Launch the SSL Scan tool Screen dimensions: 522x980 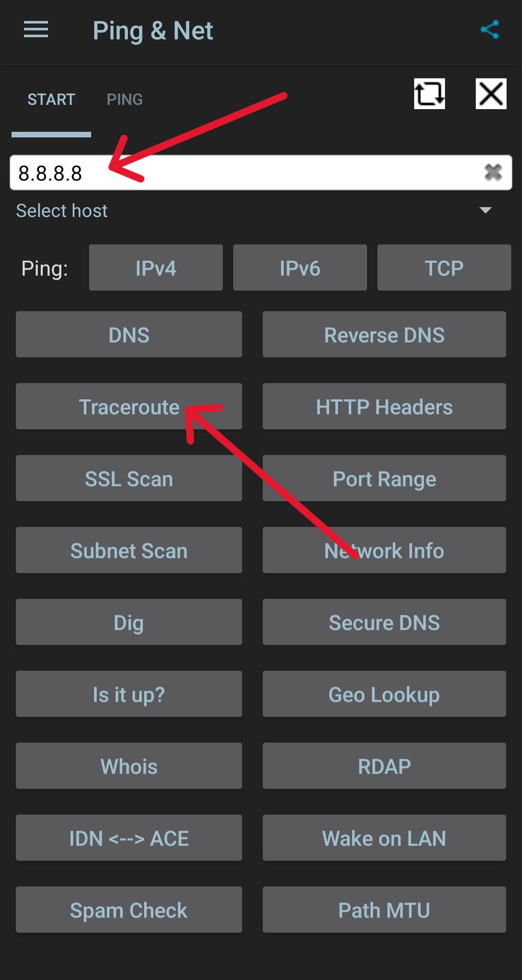129,478
